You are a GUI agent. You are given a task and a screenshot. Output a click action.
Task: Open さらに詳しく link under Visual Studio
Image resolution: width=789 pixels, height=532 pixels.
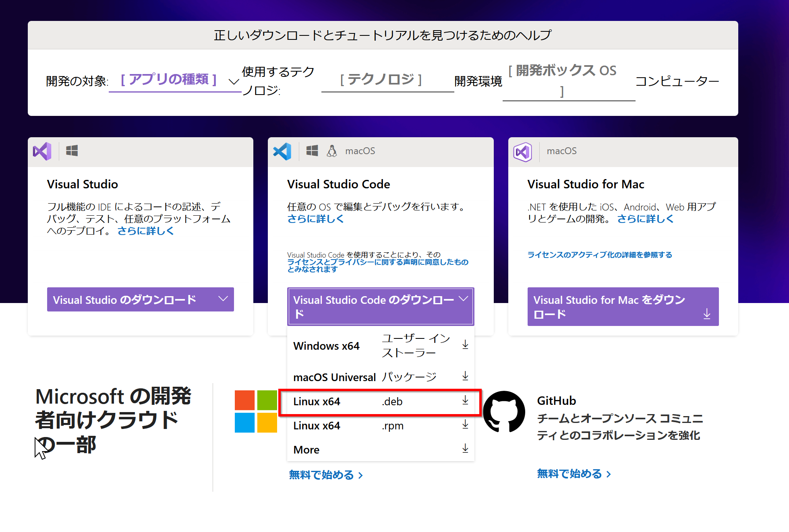click(145, 231)
